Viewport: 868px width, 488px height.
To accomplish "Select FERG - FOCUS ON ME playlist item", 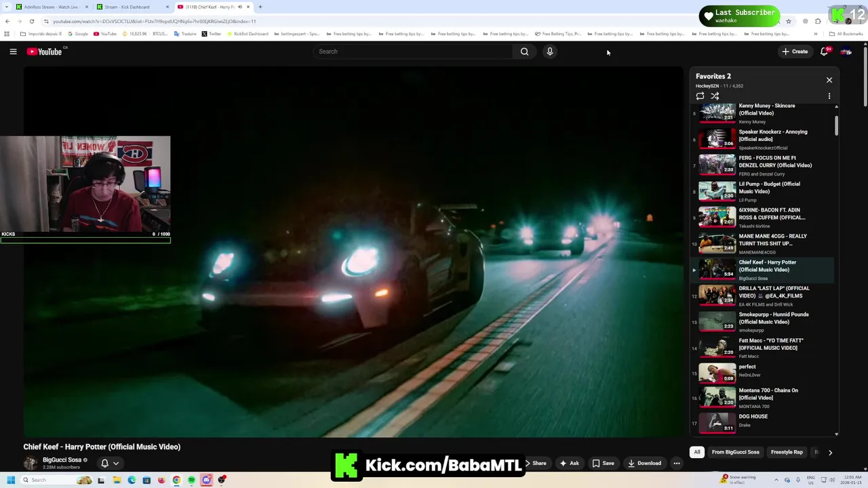I will coord(763,165).
